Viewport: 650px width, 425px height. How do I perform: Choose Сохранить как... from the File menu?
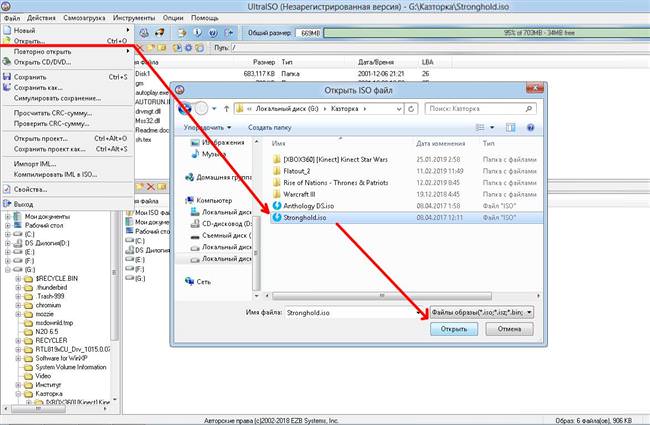click(x=68, y=87)
